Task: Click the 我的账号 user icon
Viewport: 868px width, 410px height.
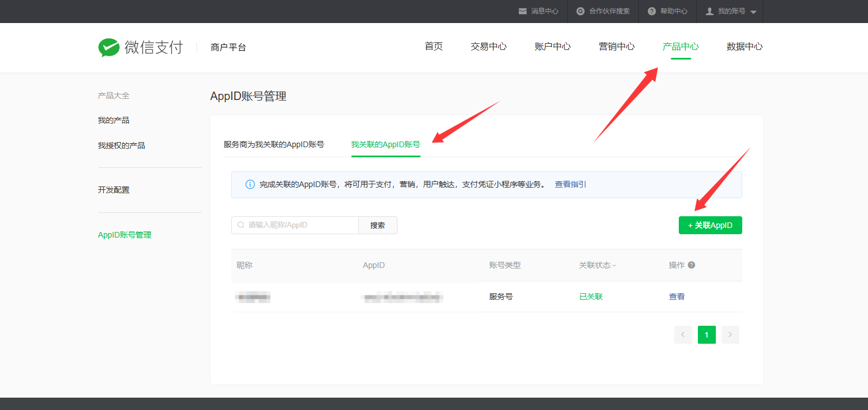Action: coord(709,11)
